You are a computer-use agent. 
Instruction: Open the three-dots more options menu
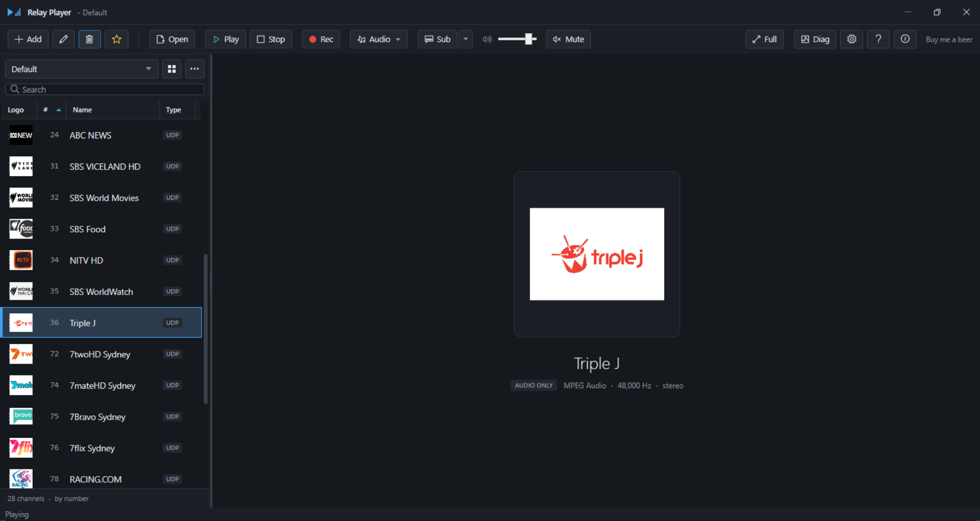(x=195, y=69)
